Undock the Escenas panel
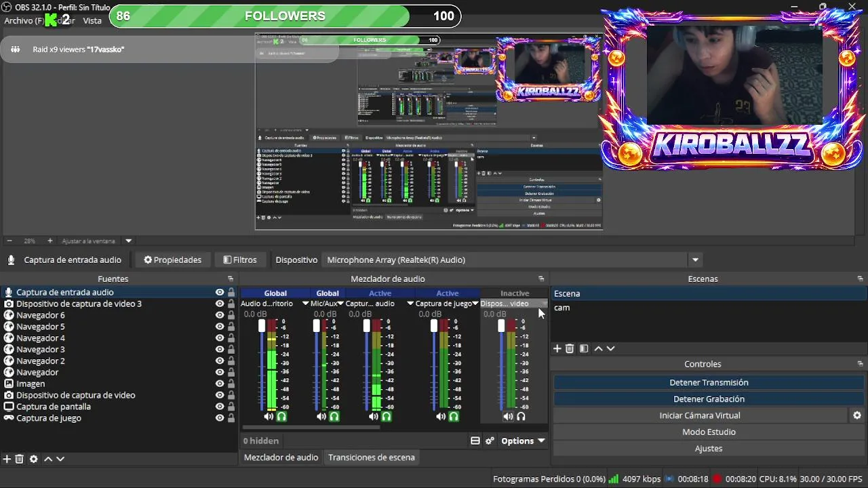The height and width of the screenshot is (488, 868). (860, 279)
